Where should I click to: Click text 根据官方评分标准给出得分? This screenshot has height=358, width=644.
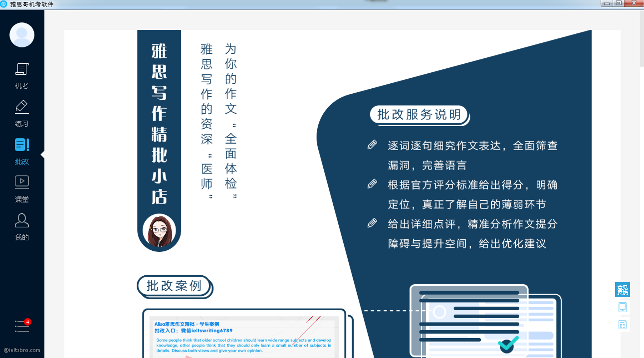(456, 185)
